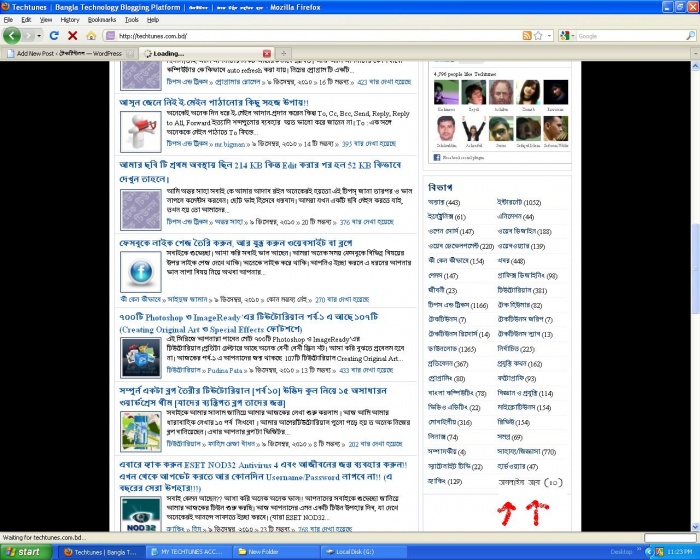Open the back/forward history dropdown arrow

[x=39, y=36]
